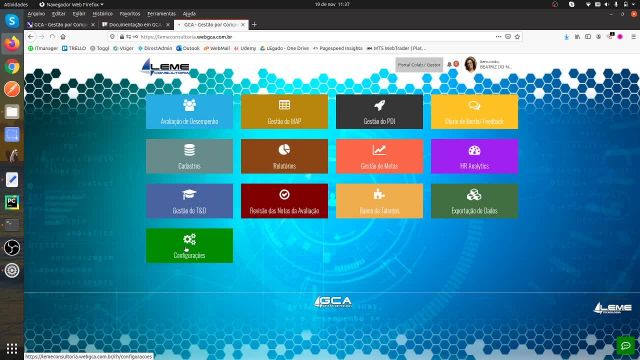The width and height of the screenshot is (640, 360).
Task: Open the green Configurações tile
Action: [189, 245]
